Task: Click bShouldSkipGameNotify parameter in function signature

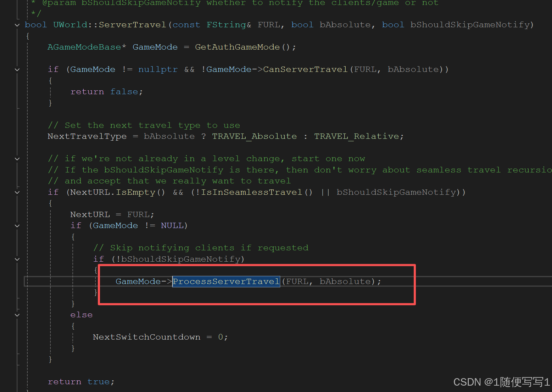Action: coord(470,25)
